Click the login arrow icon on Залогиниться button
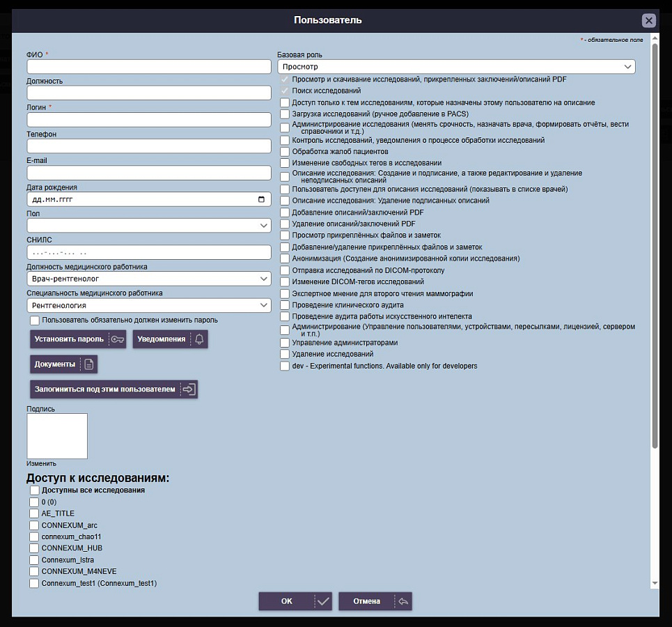The width and height of the screenshot is (672, 627). (x=189, y=389)
